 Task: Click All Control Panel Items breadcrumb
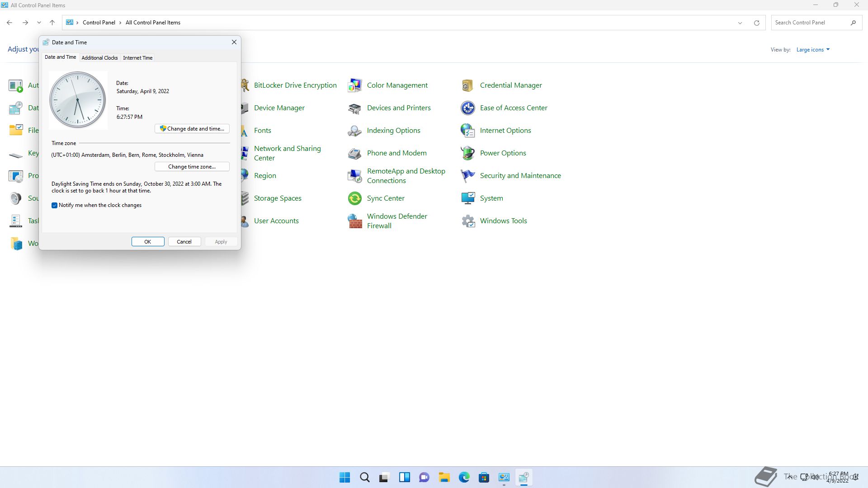click(153, 23)
